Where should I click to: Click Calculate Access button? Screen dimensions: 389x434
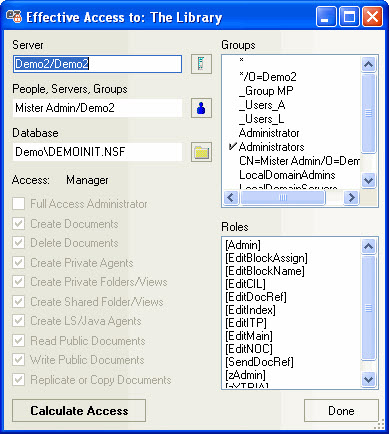tap(79, 411)
